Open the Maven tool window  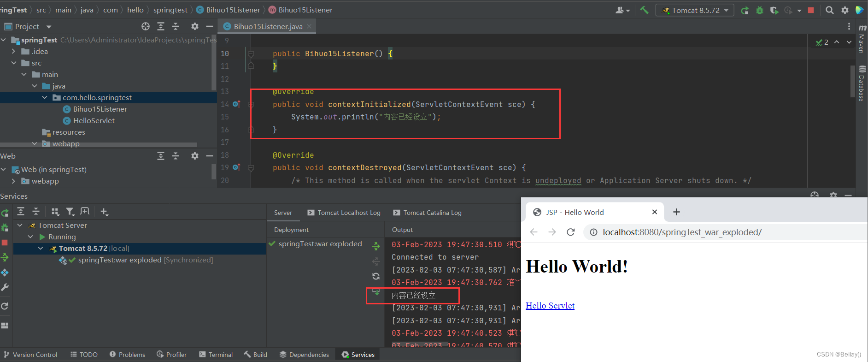click(x=862, y=39)
